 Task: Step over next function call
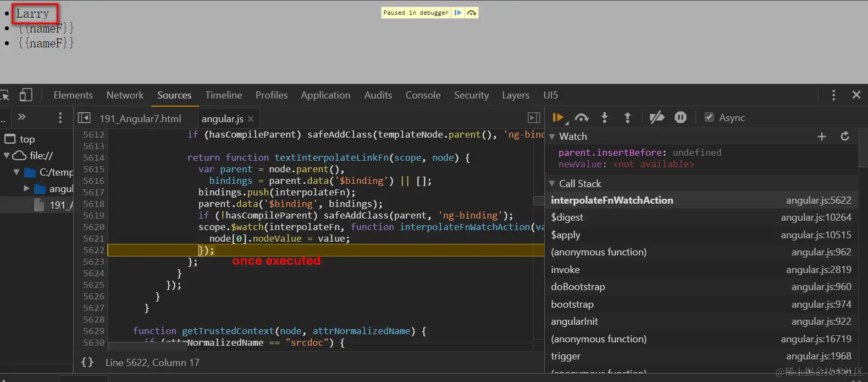tap(582, 117)
